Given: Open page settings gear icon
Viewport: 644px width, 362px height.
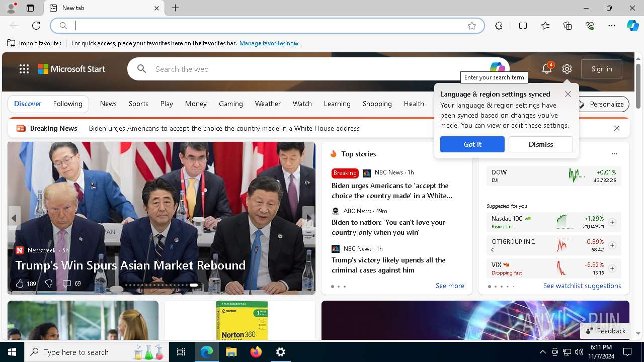Looking at the screenshot, I should tap(567, 69).
